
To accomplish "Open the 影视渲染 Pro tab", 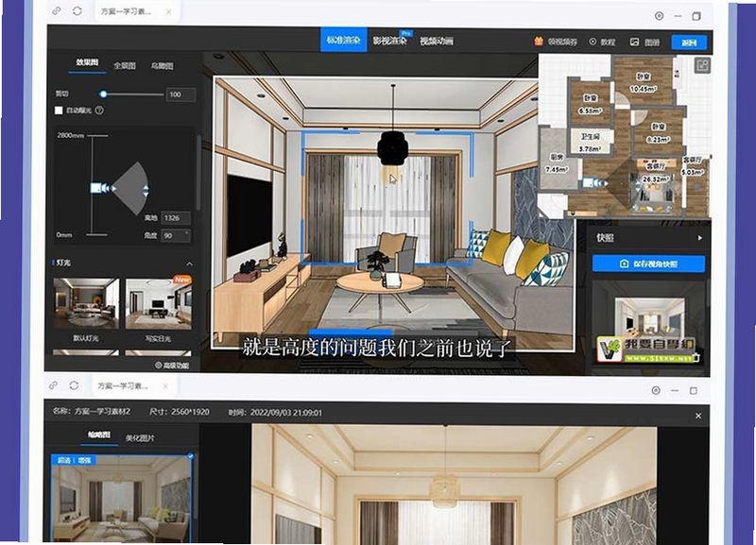I will tap(390, 41).
